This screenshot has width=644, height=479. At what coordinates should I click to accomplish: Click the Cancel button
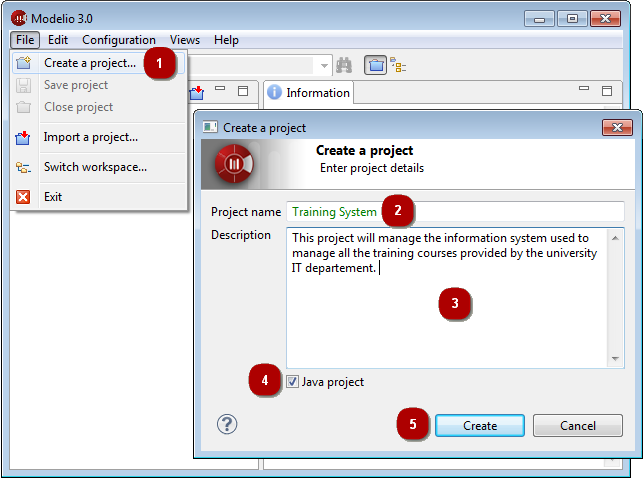coord(577,426)
